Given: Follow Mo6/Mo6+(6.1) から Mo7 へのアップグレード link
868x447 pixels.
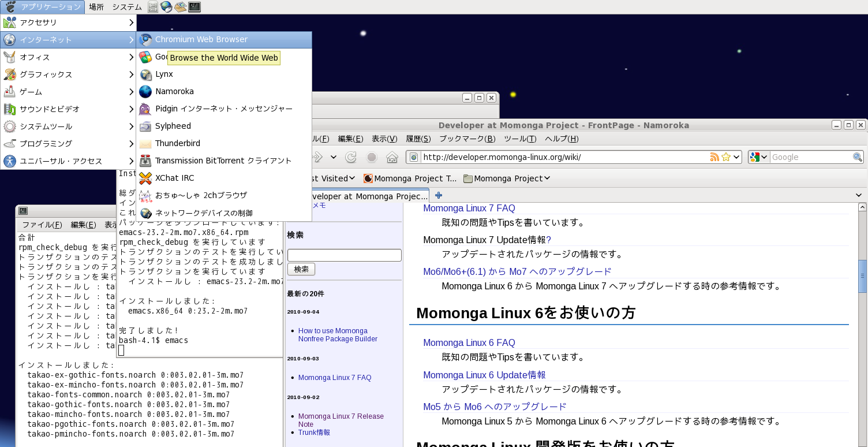Looking at the screenshot, I should tap(517, 271).
